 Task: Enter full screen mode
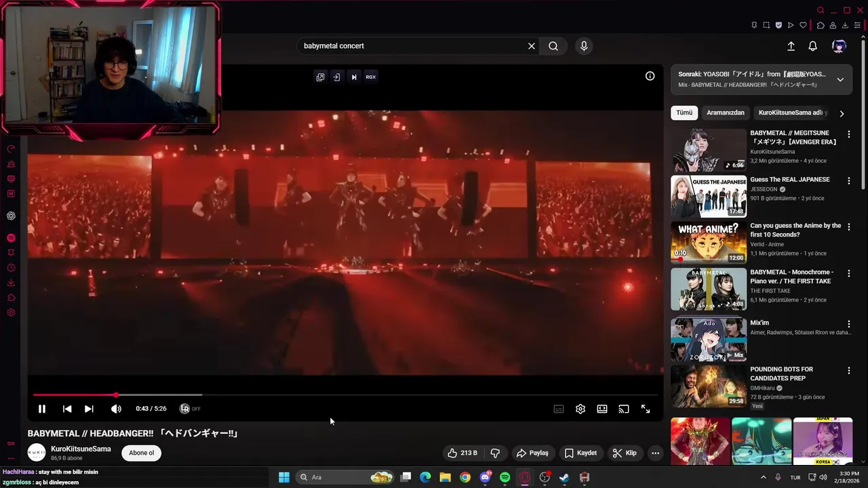(x=646, y=409)
